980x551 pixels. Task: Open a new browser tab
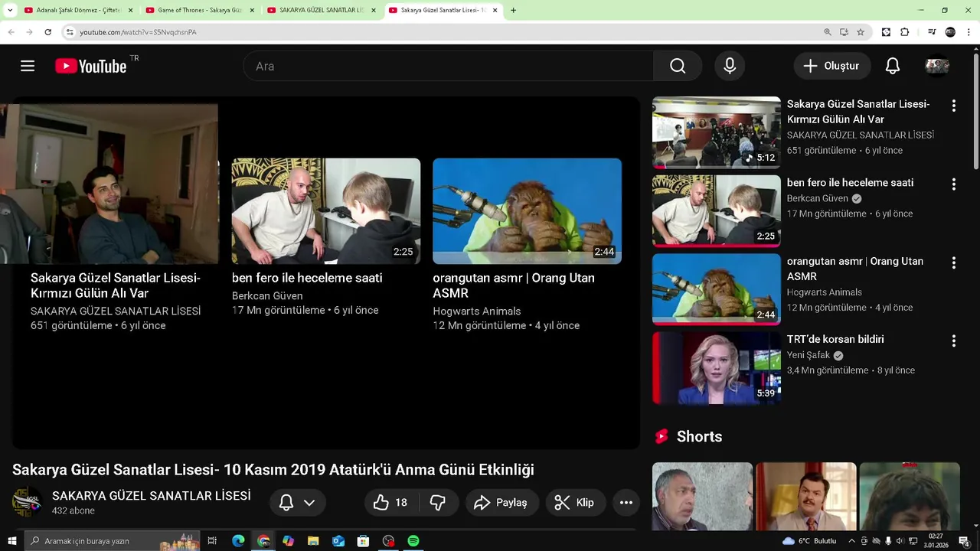pyautogui.click(x=513, y=10)
